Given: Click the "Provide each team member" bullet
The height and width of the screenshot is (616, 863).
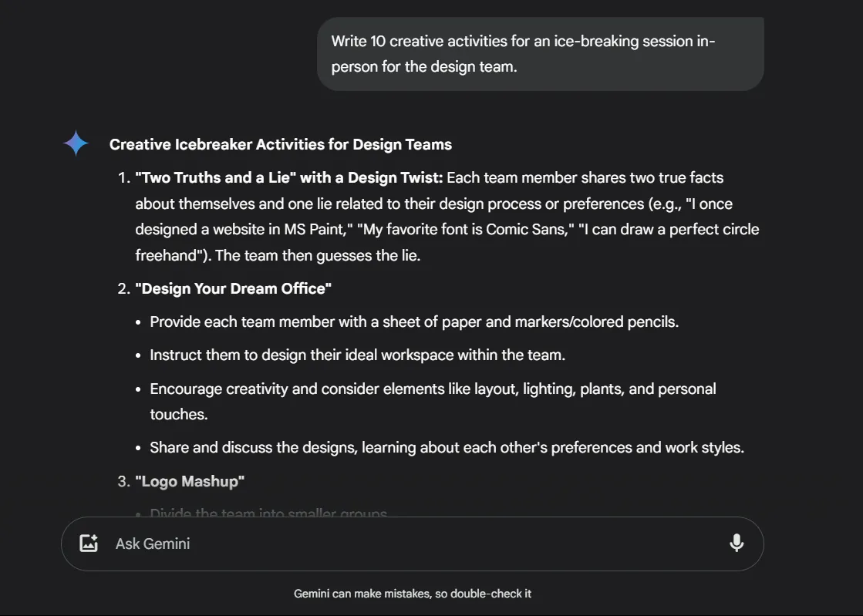Looking at the screenshot, I should pyautogui.click(x=414, y=321).
